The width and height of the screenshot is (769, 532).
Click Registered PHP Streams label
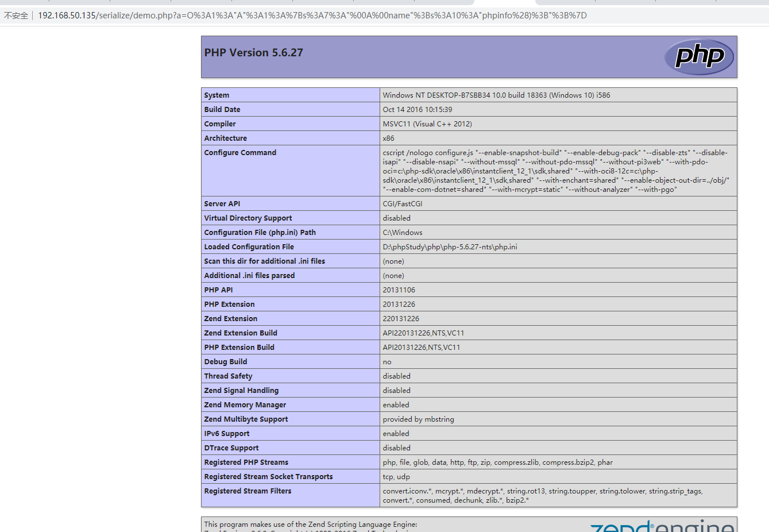(x=246, y=462)
